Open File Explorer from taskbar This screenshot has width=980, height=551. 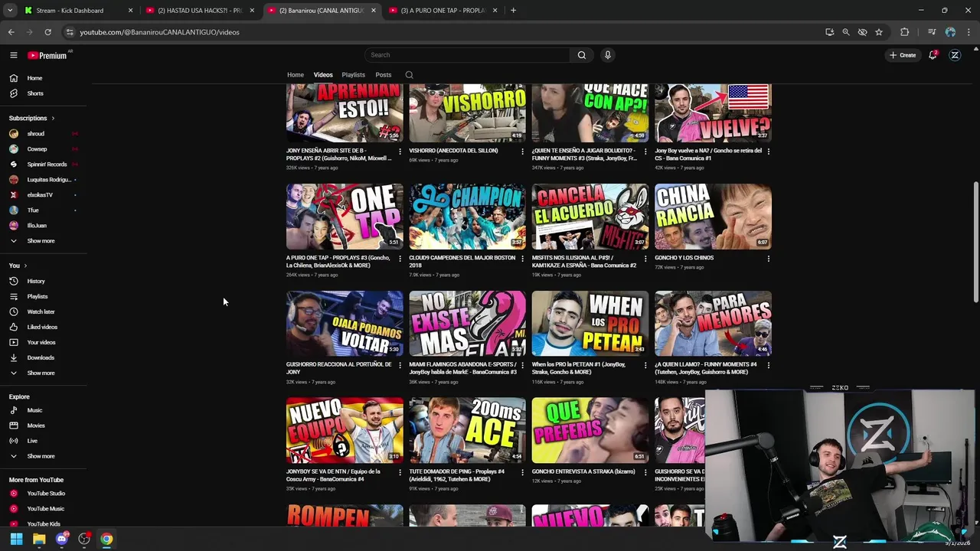pos(39,539)
